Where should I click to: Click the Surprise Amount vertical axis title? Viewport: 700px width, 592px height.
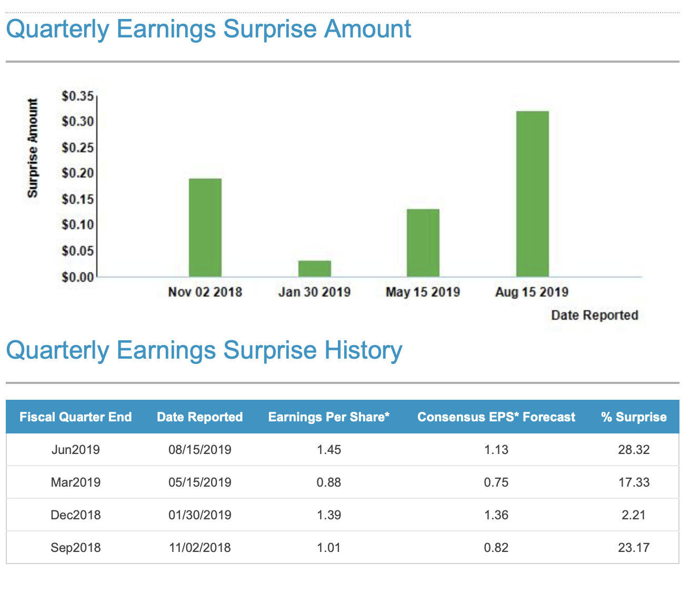[x=33, y=148]
